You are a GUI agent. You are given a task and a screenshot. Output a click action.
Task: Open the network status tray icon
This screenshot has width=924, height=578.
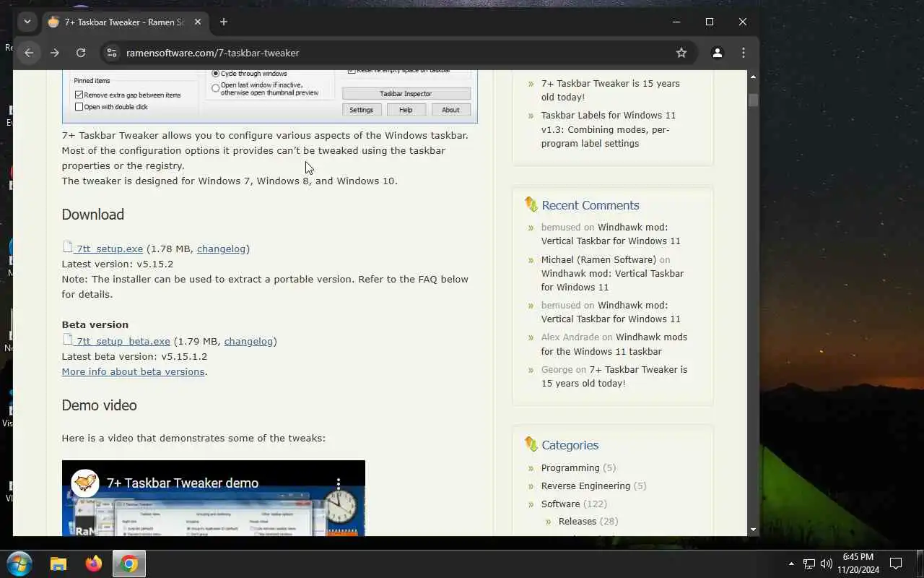tap(809, 564)
